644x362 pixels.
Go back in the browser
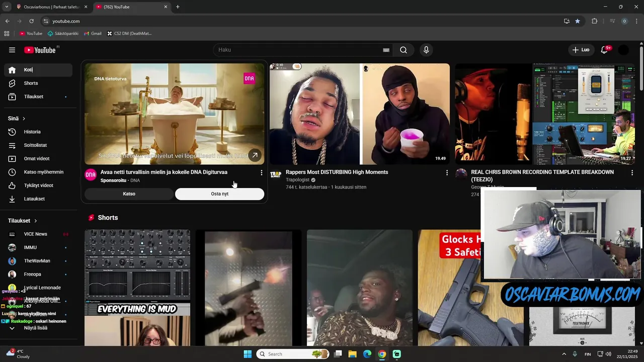tap(7, 21)
